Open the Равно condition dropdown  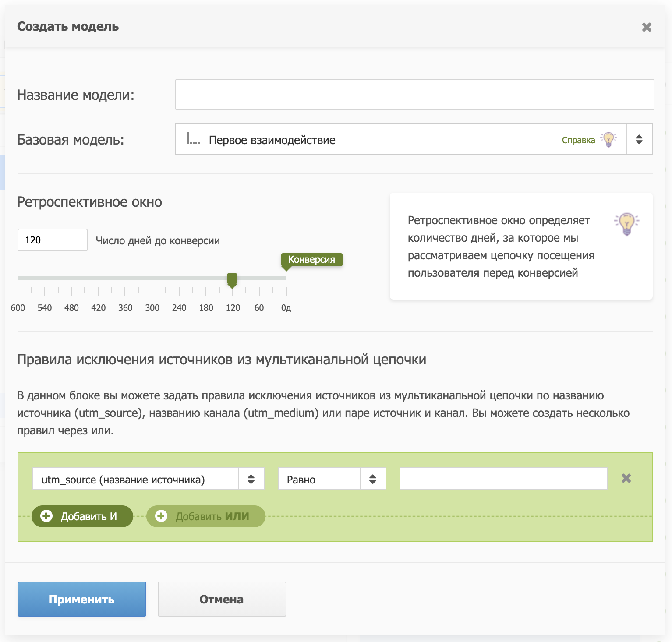[373, 479]
